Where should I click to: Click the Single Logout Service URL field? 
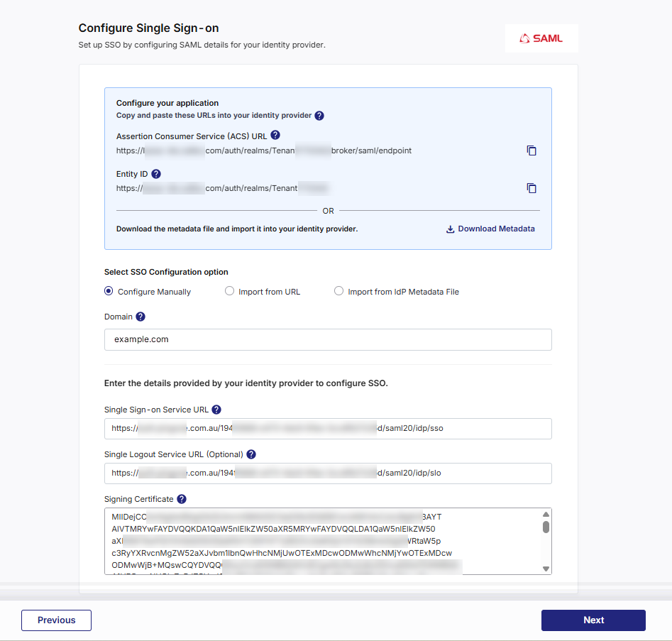(x=328, y=473)
